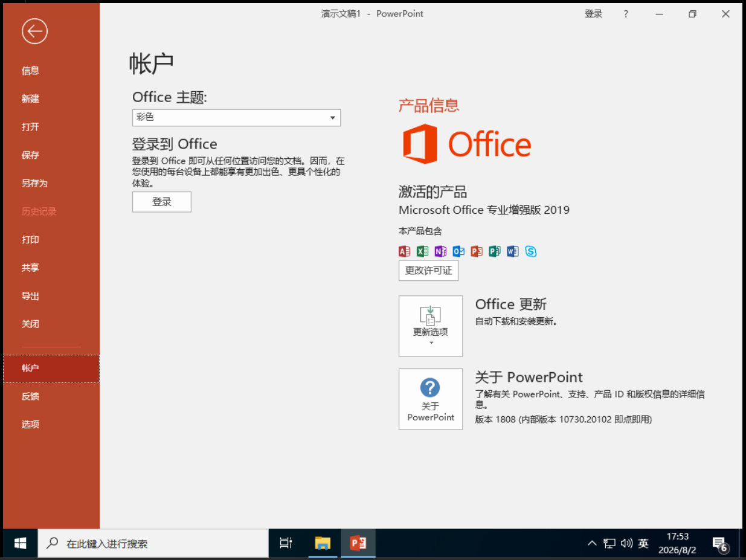Viewport: 746px width, 560px height.
Task: Open 选项 in the sidebar
Action: click(51, 425)
